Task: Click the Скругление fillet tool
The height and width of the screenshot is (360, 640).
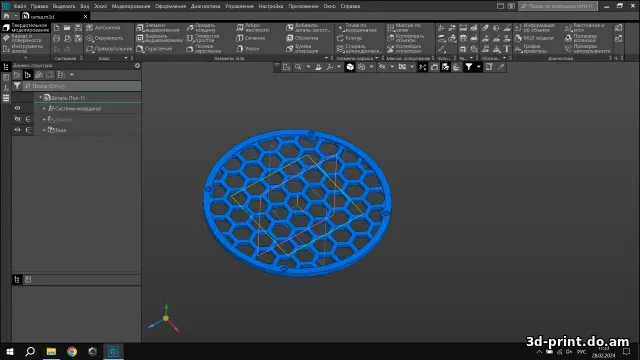Action: 154,49
